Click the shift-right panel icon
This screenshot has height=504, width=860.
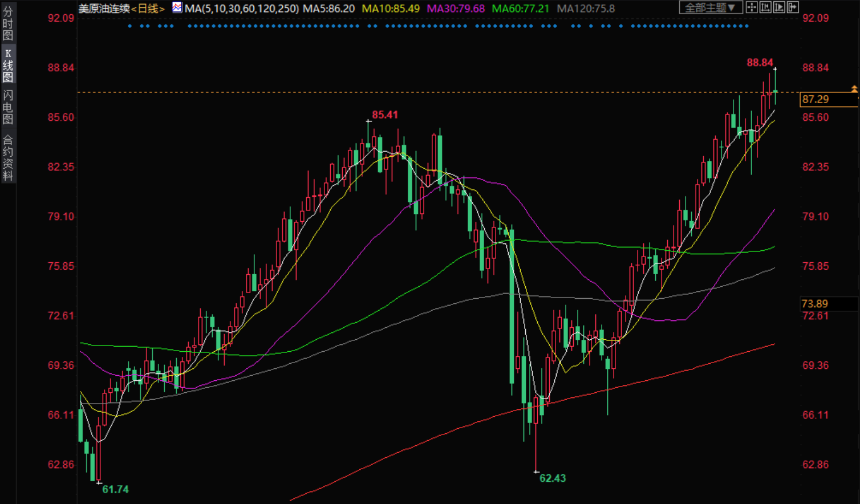point(792,7)
